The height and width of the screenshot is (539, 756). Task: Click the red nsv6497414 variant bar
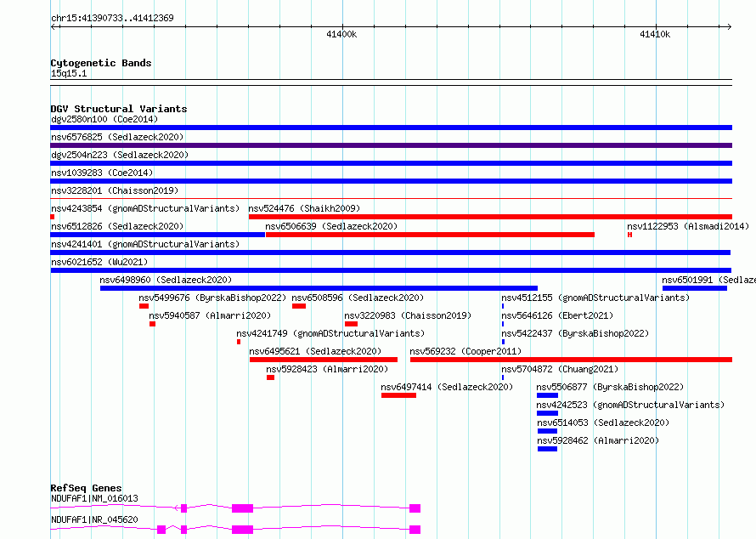click(398, 395)
